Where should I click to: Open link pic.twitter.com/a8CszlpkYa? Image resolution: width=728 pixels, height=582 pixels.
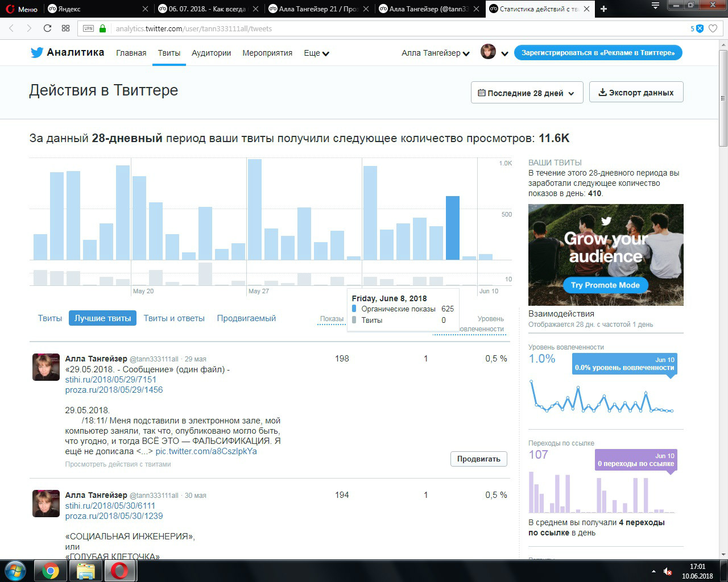[x=206, y=451]
